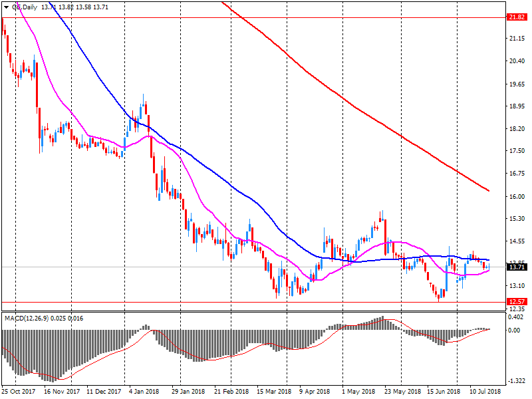Click the 16.00 price scale value
The width and height of the screenshot is (532, 399).
point(517,196)
